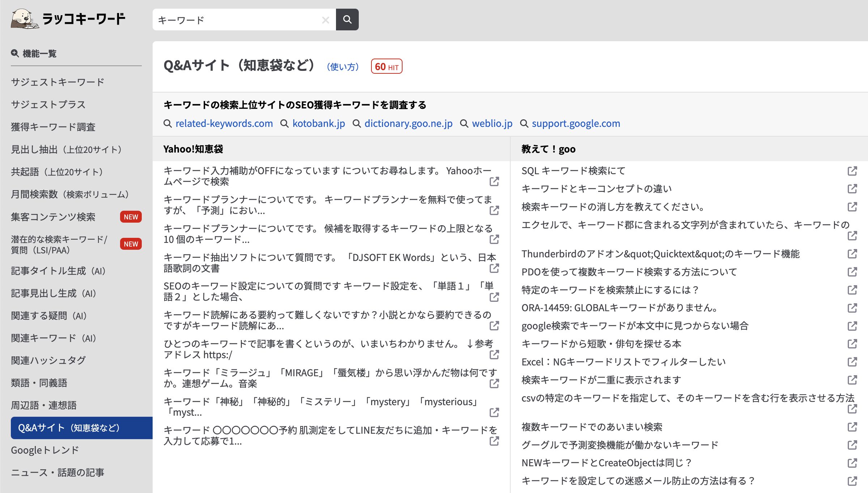Open ニュース・話題の記事
868x493 pixels.
point(58,472)
